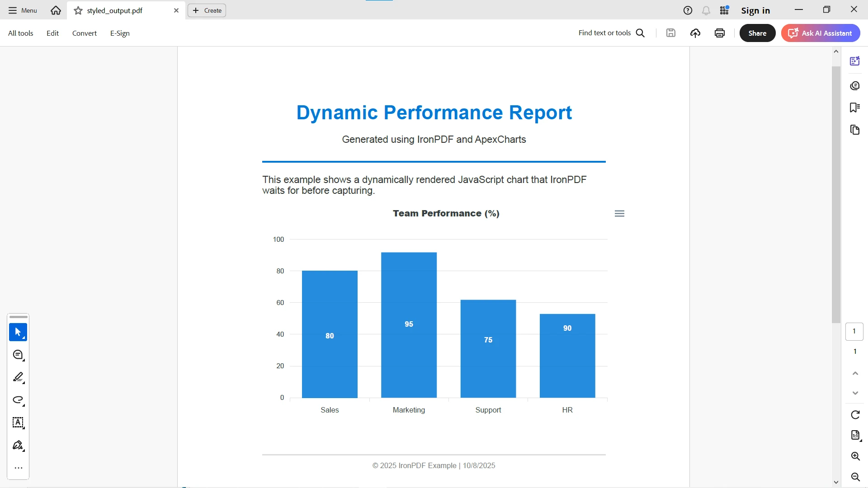868x488 pixels.
Task: Click the Share button
Action: coord(757,33)
